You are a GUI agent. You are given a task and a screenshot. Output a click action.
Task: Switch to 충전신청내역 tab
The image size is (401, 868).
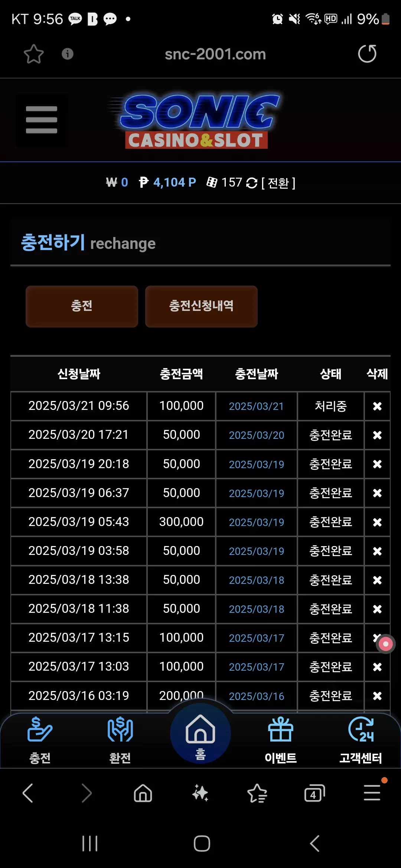(x=201, y=306)
